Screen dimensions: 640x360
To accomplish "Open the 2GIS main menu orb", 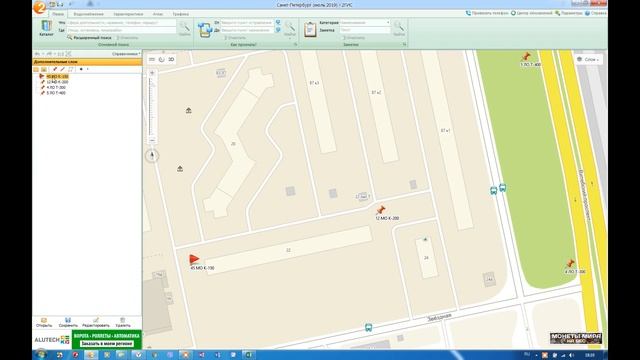I will point(40,7).
